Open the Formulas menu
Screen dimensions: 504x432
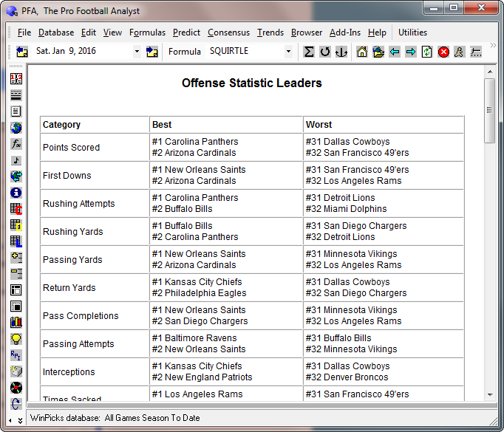147,32
